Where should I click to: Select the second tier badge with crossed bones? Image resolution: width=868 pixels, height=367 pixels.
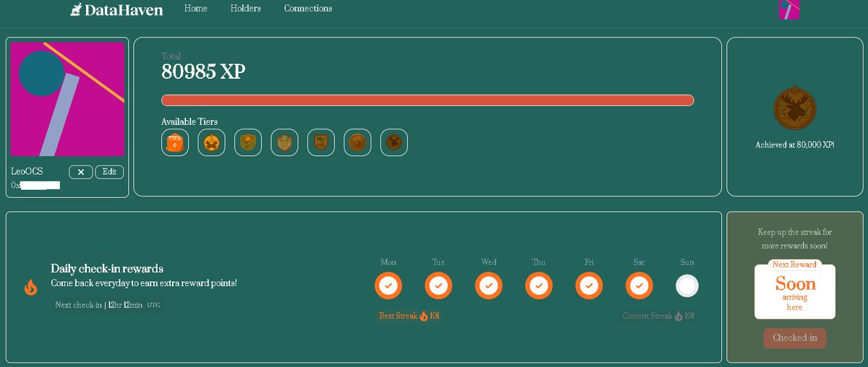click(211, 142)
